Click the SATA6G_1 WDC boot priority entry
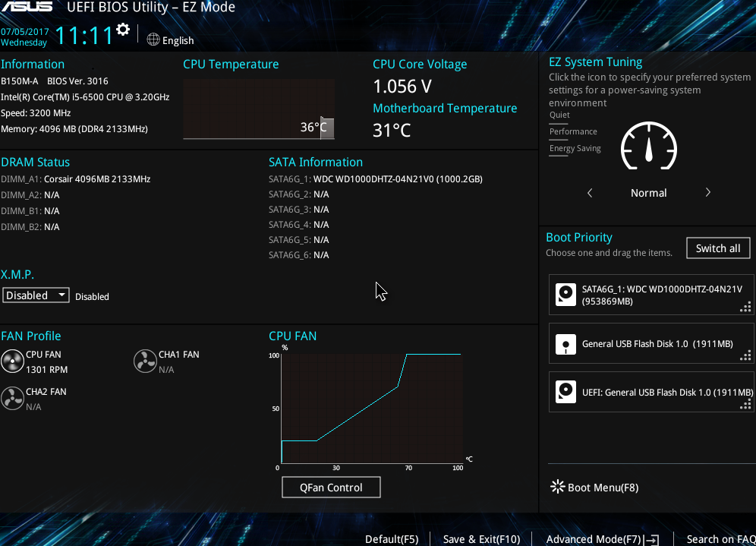The height and width of the screenshot is (546, 756). 651,295
